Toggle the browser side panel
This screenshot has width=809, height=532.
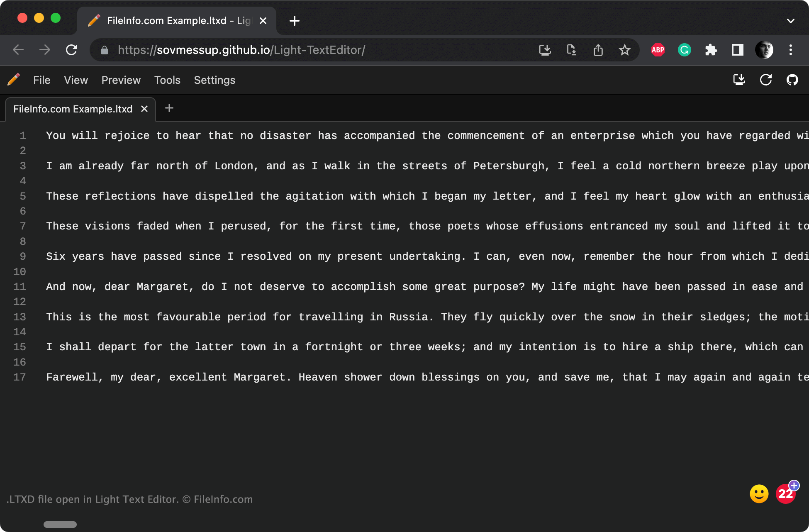(x=738, y=50)
